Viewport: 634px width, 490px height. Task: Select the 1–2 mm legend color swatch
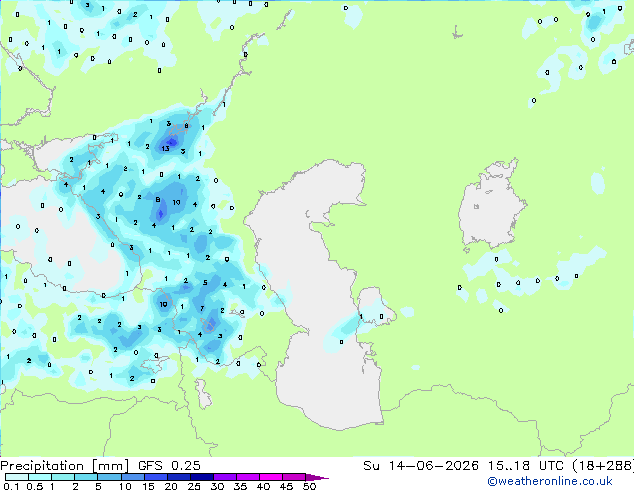point(63,477)
